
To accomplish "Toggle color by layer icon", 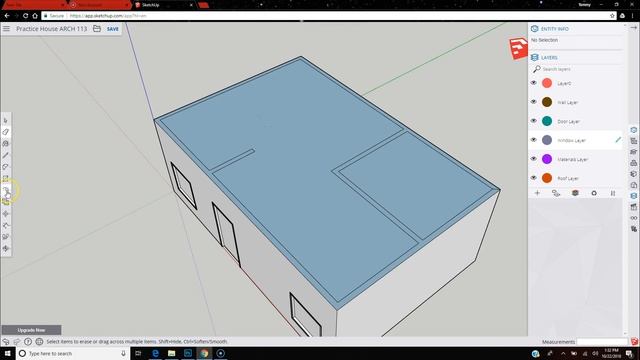I will tap(575, 193).
